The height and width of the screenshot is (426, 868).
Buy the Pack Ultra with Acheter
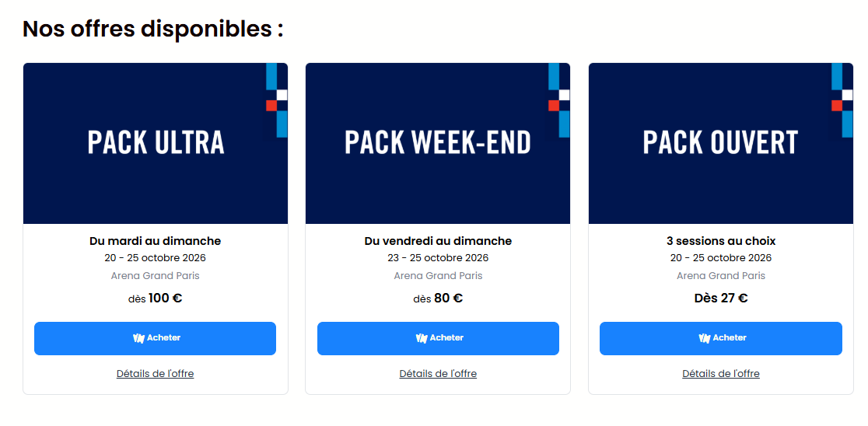(x=155, y=338)
